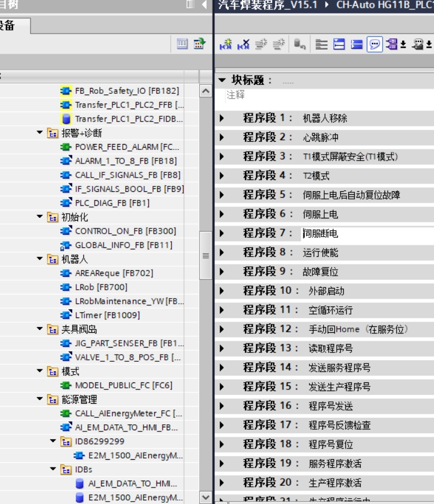Click the CONTROL_ON_FB [FB300] block icon
This screenshot has width=434, height=504.
coord(66,231)
